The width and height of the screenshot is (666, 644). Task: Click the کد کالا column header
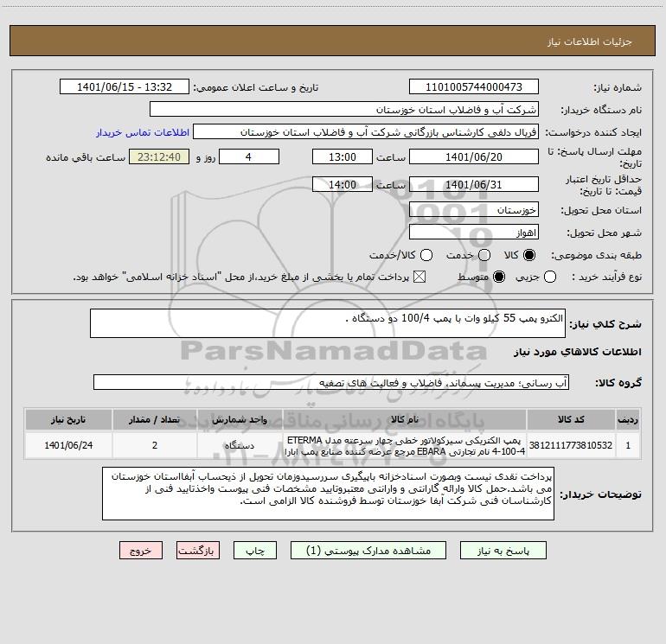[571, 419]
